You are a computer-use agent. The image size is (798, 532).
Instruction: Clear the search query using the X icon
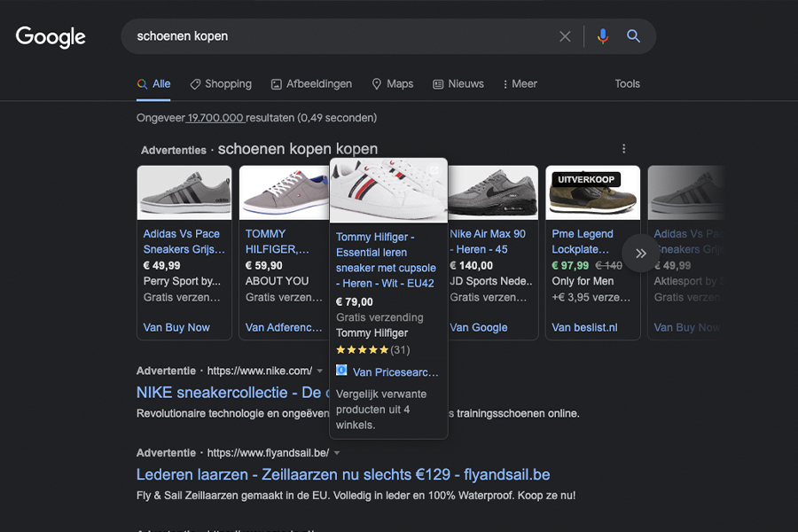click(565, 36)
